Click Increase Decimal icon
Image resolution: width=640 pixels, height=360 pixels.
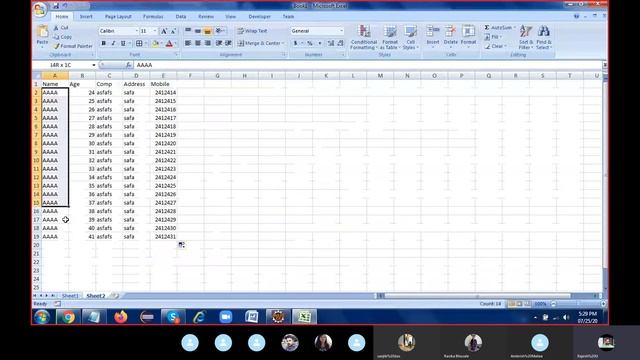click(331, 43)
